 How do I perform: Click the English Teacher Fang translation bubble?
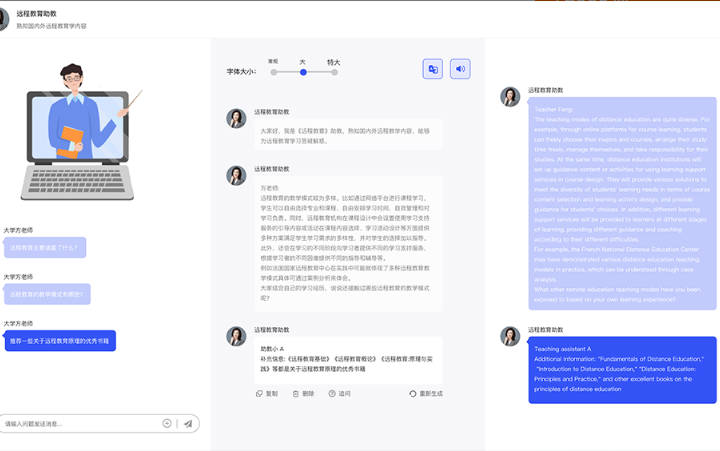tap(621, 205)
